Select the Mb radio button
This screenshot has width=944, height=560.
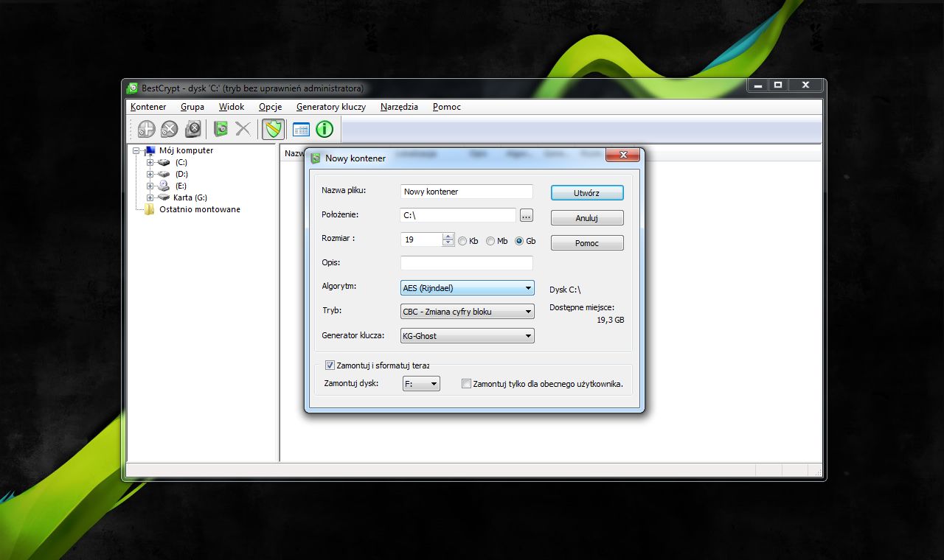coord(490,241)
